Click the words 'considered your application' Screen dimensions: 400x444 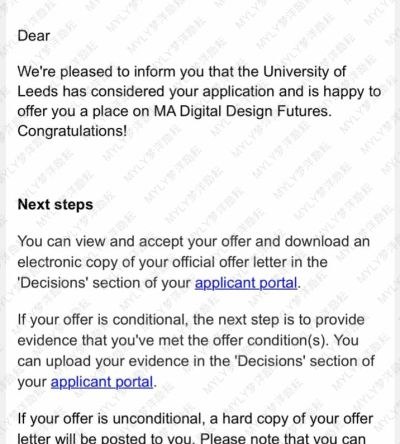click(x=183, y=91)
